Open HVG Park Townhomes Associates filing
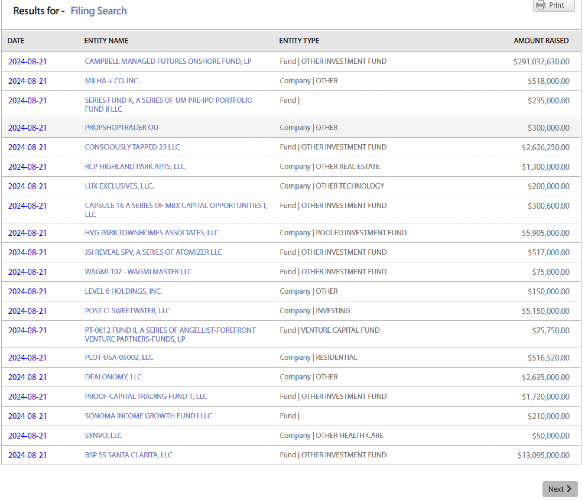 tap(152, 233)
